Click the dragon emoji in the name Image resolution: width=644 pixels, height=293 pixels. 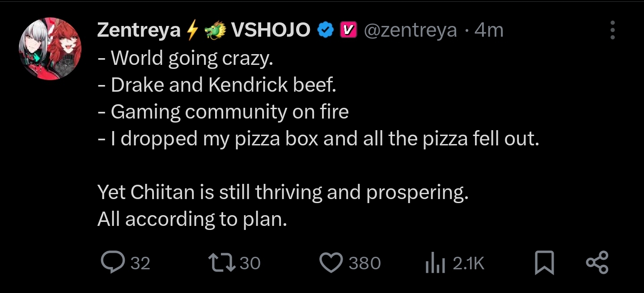[216, 30]
